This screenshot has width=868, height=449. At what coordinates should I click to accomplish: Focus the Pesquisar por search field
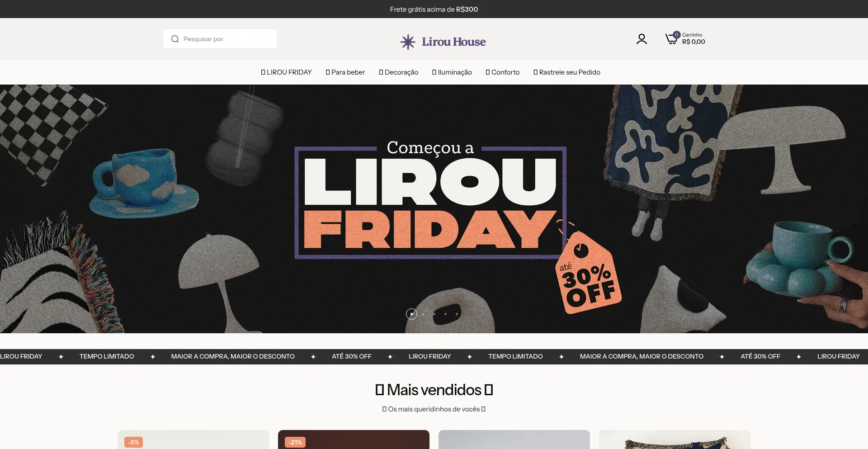(220, 39)
